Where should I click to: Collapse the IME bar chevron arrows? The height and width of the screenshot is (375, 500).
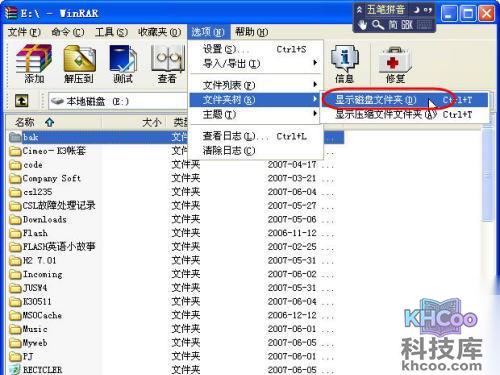pos(359,10)
